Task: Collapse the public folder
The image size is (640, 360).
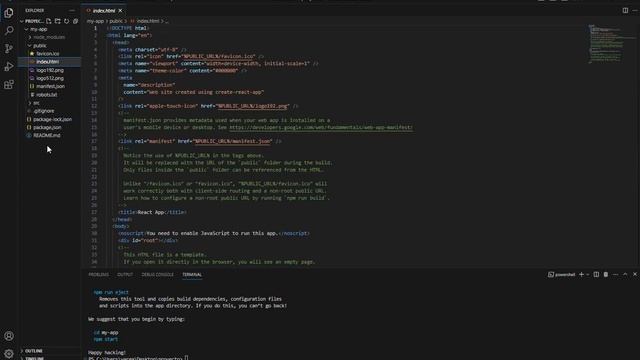Action: 40,46
